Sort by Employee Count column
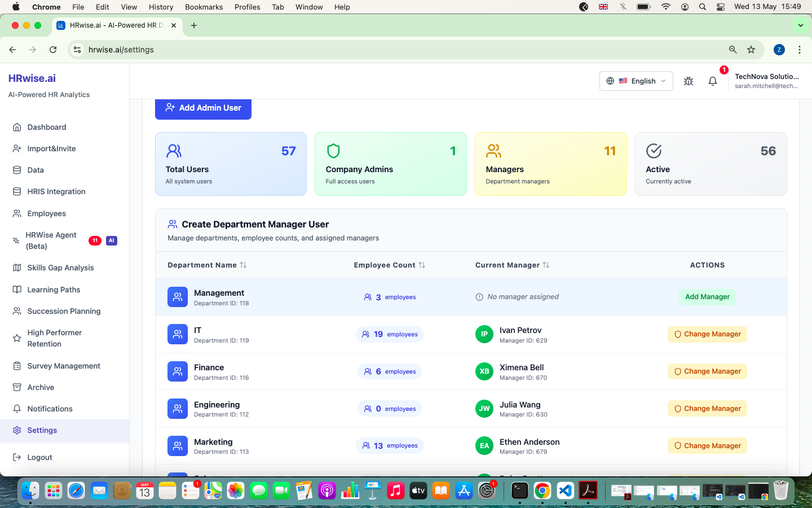Image resolution: width=812 pixels, height=508 pixels. [x=390, y=265]
